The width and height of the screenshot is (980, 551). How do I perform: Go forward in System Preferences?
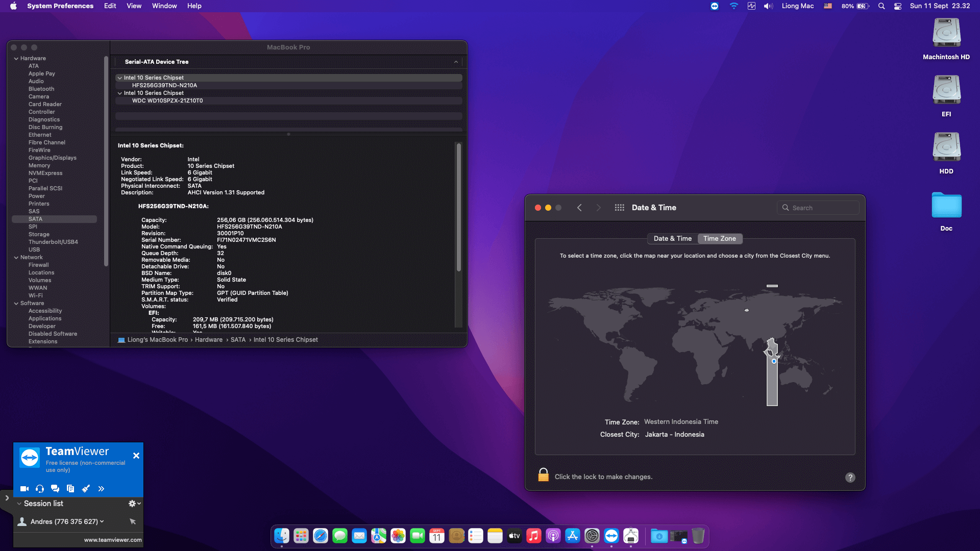pyautogui.click(x=598, y=208)
